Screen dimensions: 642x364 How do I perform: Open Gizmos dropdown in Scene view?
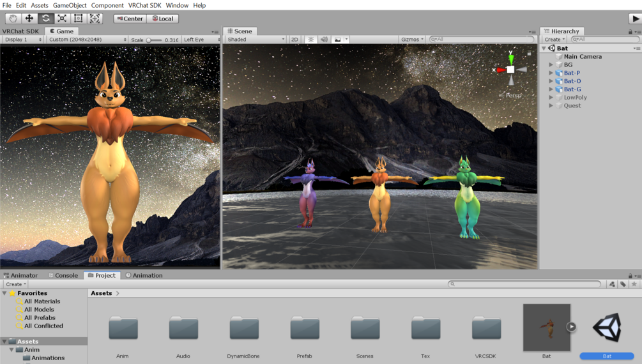click(x=412, y=40)
